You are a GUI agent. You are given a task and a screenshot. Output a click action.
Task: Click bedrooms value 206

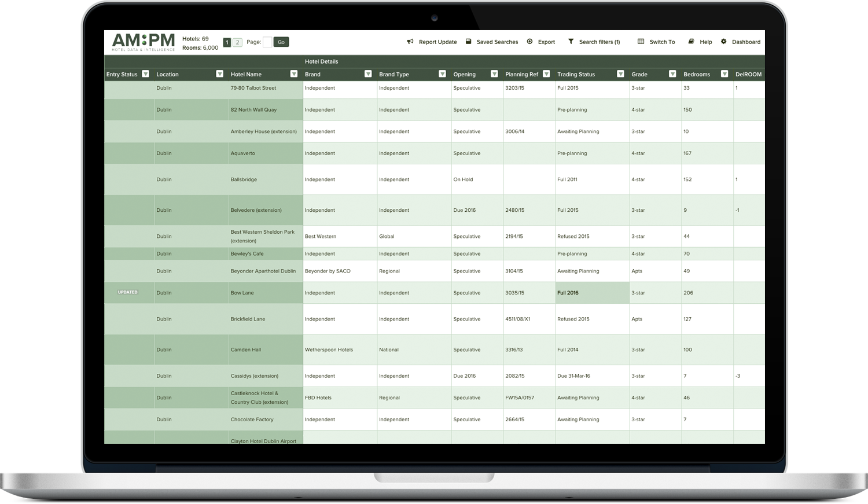click(x=688, y=293)
